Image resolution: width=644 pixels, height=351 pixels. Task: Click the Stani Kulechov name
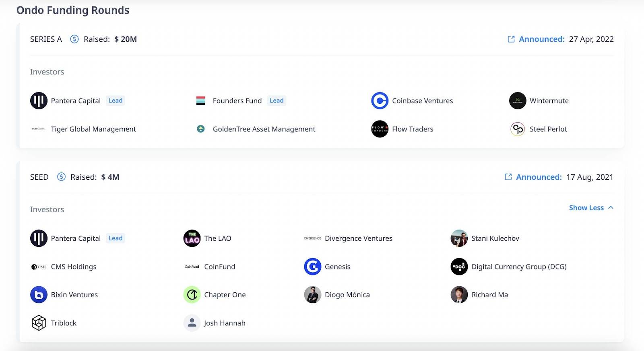coord(495,238)
